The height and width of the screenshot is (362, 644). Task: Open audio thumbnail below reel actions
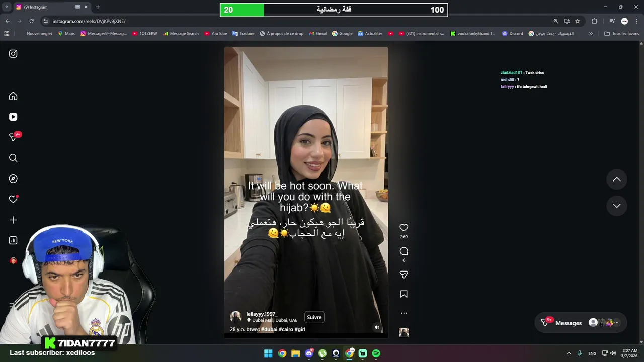[x=404, y=332]
